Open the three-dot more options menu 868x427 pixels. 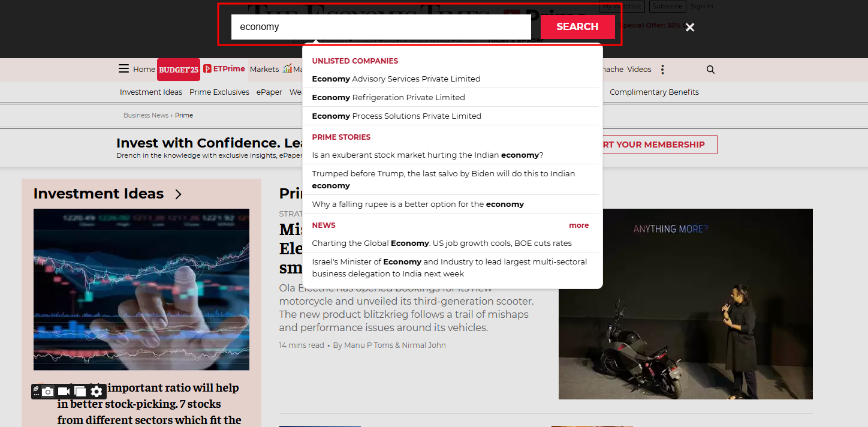tap(662, 70)
